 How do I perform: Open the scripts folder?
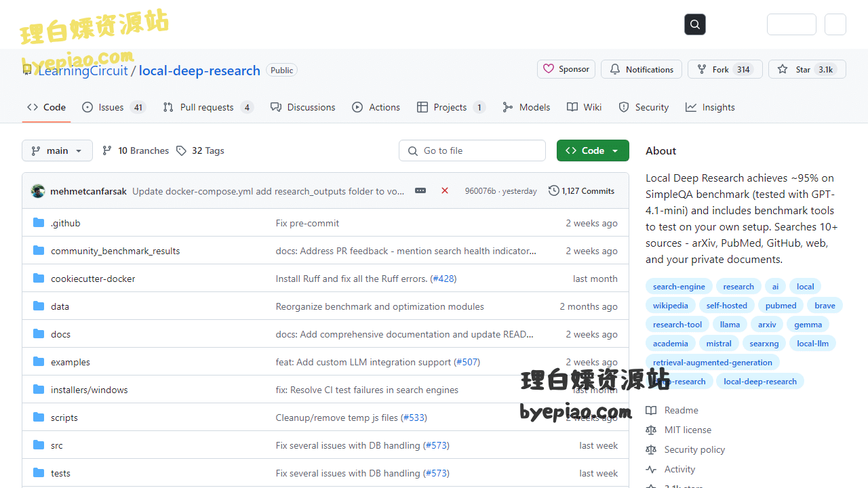(x=64, y=418)
